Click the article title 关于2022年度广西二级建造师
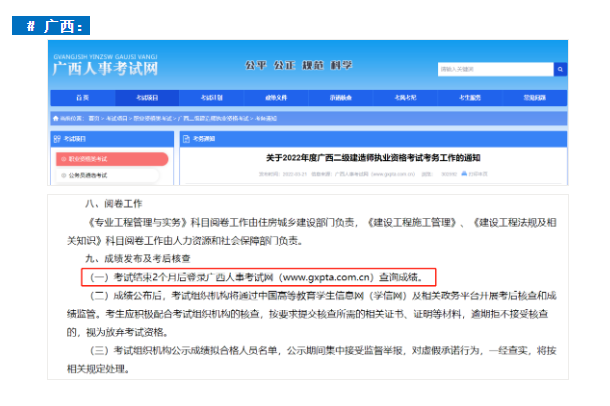 [373, 158]
